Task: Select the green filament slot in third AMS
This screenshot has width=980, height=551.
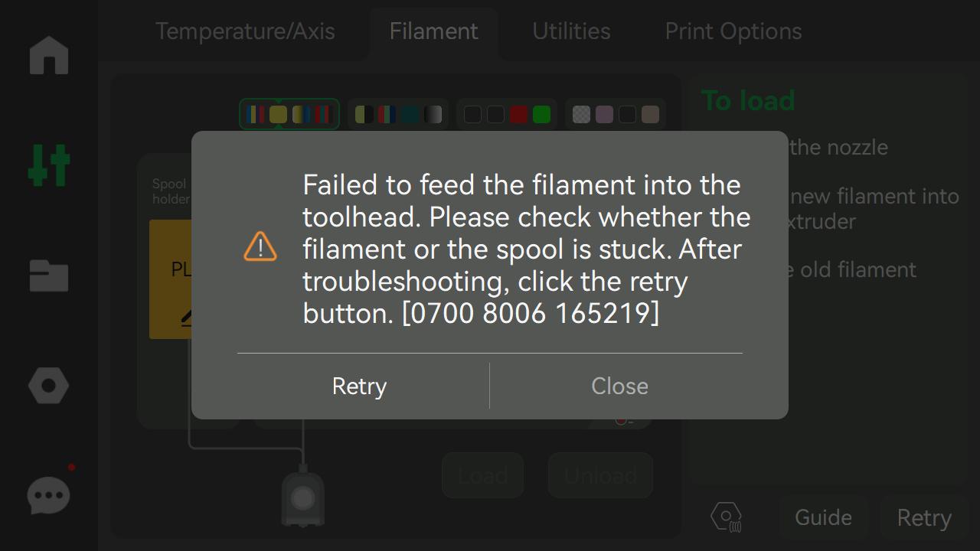Action: click(541, 114)
